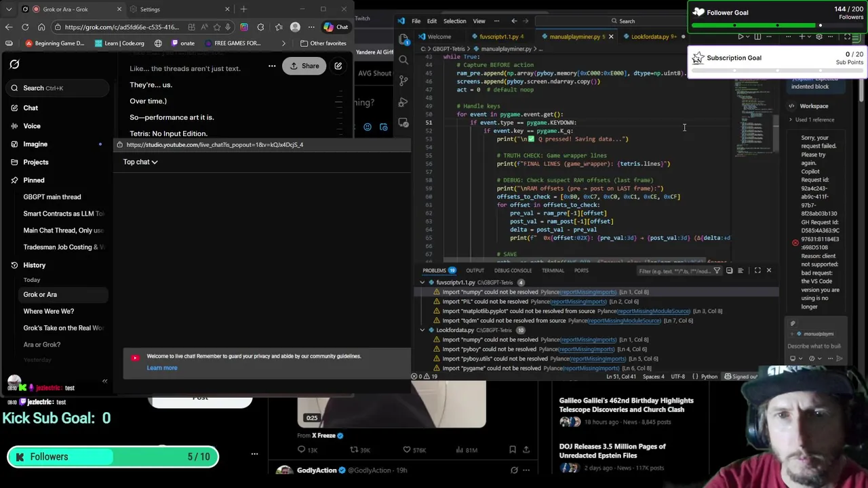This screenshot has height=488, width=868.
Task: Collapse the Grok sidebar
Action: [104, 381]
